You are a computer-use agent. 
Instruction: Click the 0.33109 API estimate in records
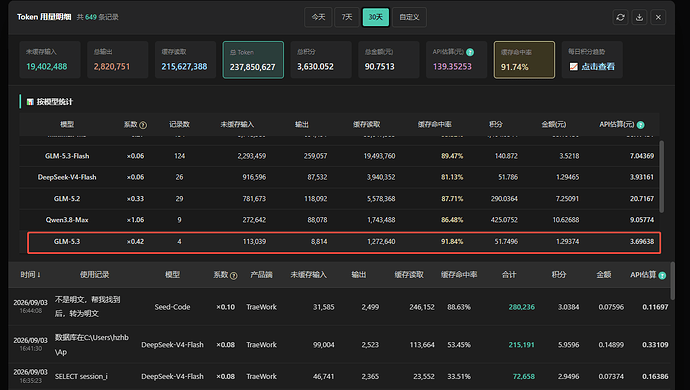pyautogui.click(x=655, y=345)
